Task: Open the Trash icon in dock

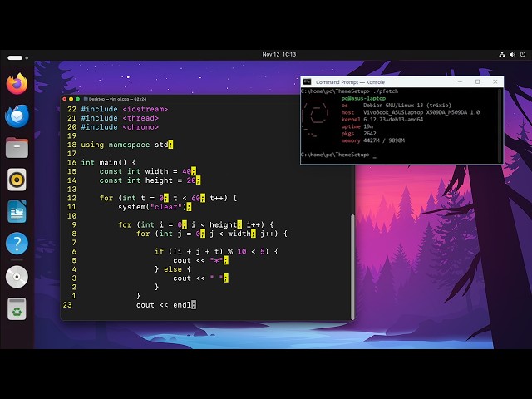Action: (17, 308)
